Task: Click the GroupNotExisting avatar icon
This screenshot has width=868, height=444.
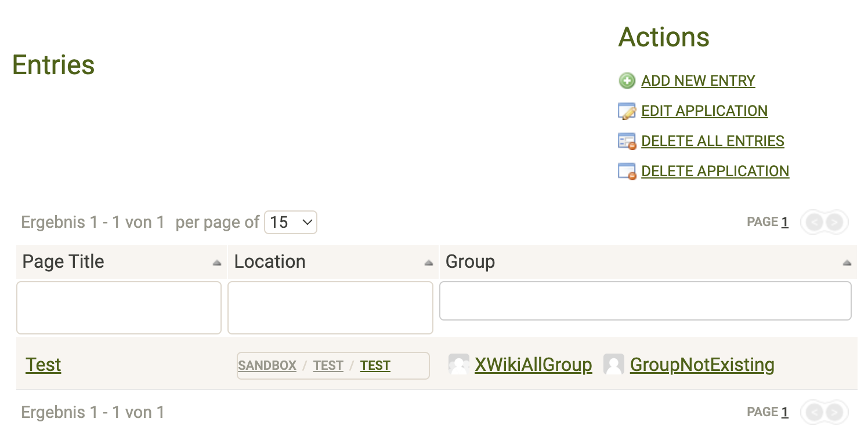Action: coord(613,365)
